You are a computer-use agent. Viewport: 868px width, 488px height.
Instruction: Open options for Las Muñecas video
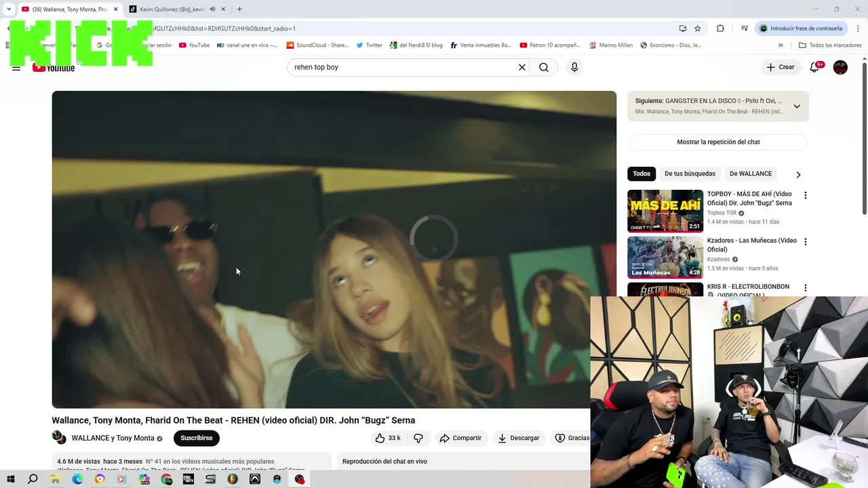coord(806,242)
